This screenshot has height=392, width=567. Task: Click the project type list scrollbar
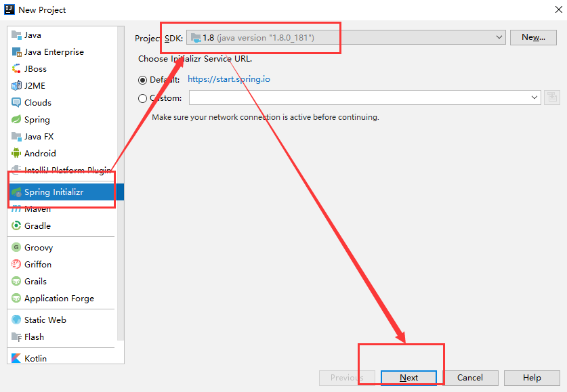[121, 183]
